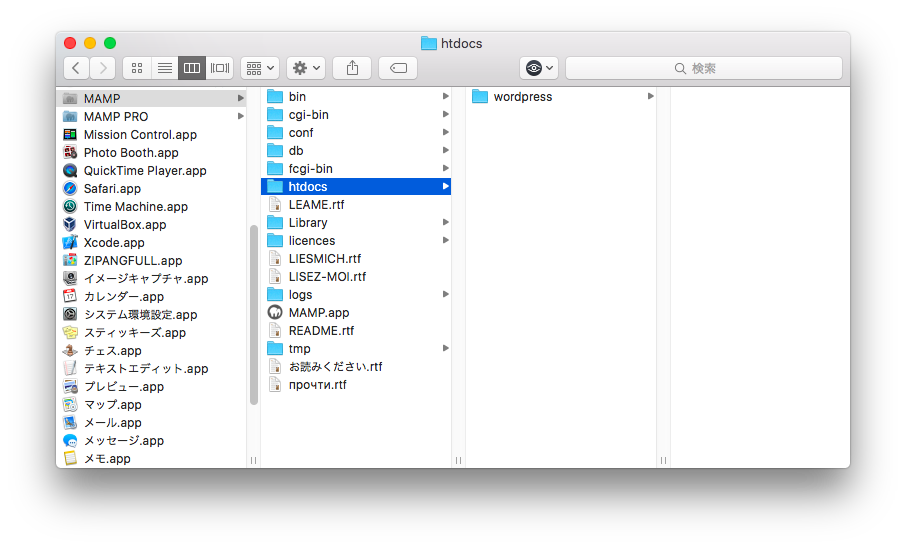Image resolution: width=906 pixels, height=548 pixels.
Task: Click the カレンダー.app calendar icon
Action: coord(70,296)
